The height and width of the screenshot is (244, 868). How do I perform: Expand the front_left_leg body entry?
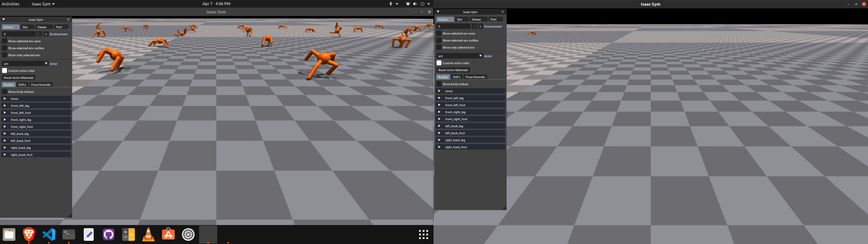[5, 105]
